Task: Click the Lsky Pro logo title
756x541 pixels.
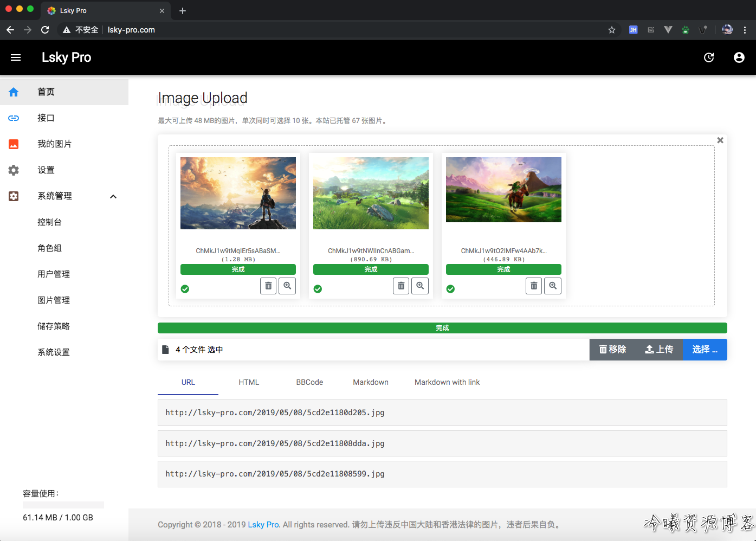Action: (66, 57)
